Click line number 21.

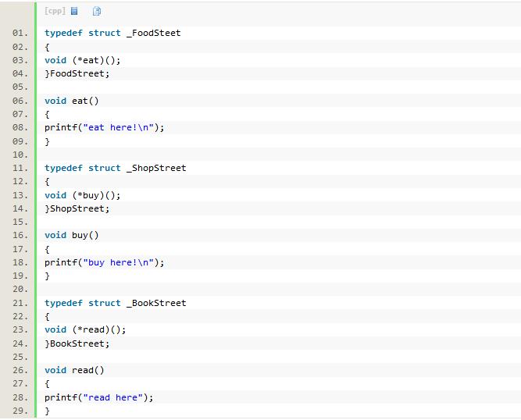20,303
